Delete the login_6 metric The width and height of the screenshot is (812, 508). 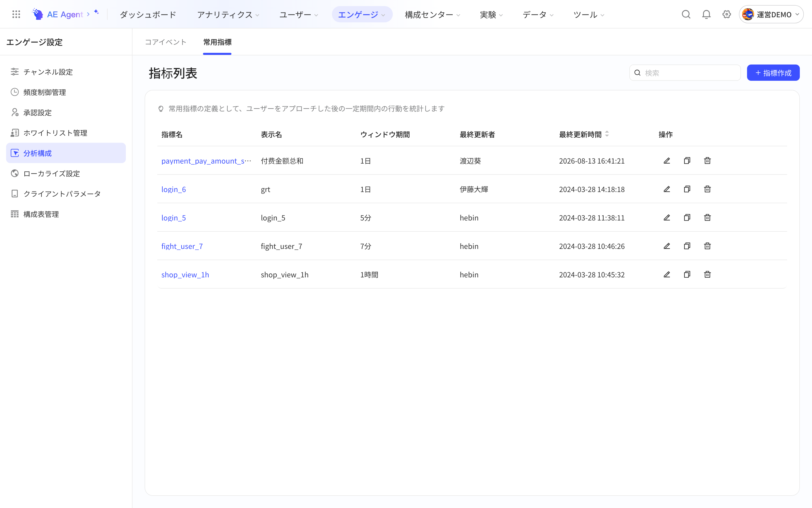[x=707, y=189]
